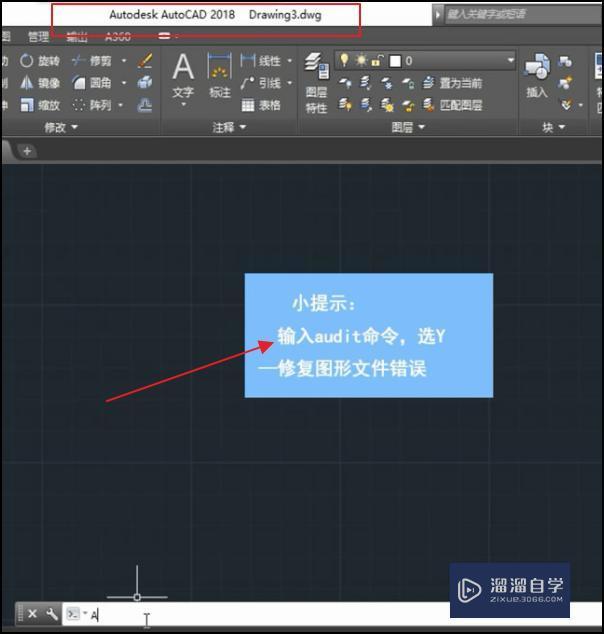Click the Erase pencil-eraser icon
This screenshot has height=634, width=604.
tap(145, 61)
